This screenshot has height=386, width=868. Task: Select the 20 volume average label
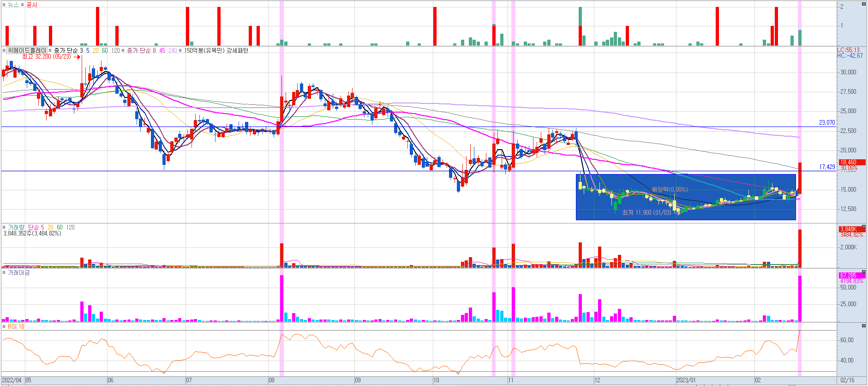point(50,227)
